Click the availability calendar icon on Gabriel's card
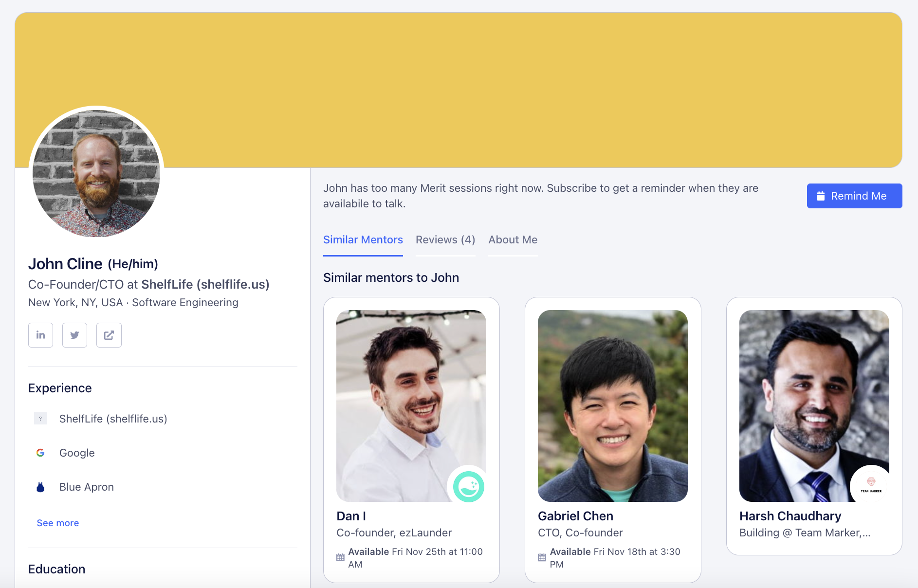This screenshot has height=588, width=918. (x=542, y=557)
